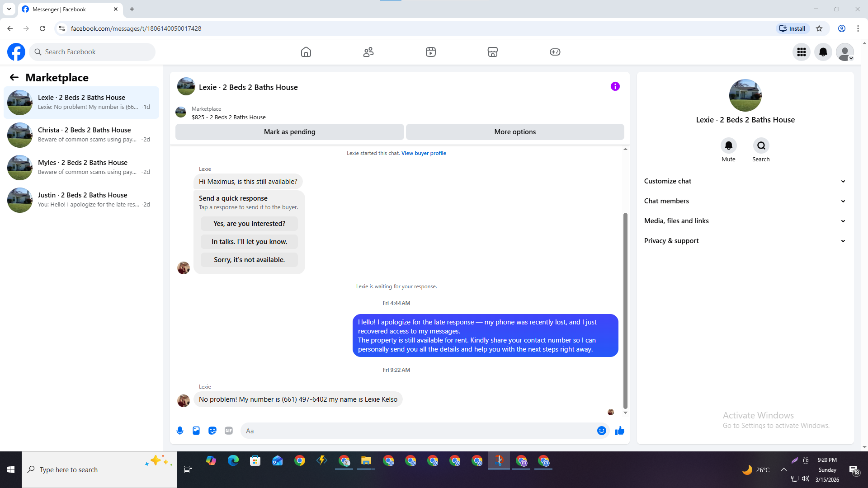Search within the conversation

761,145
